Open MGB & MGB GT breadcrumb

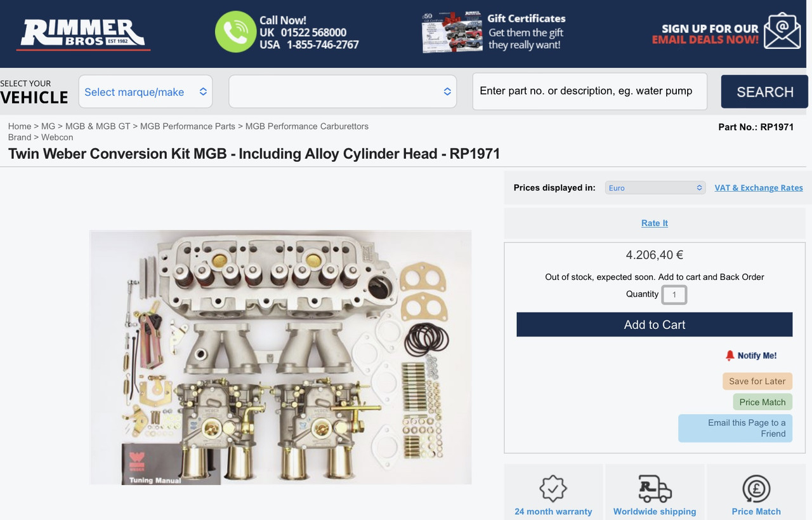98,126
